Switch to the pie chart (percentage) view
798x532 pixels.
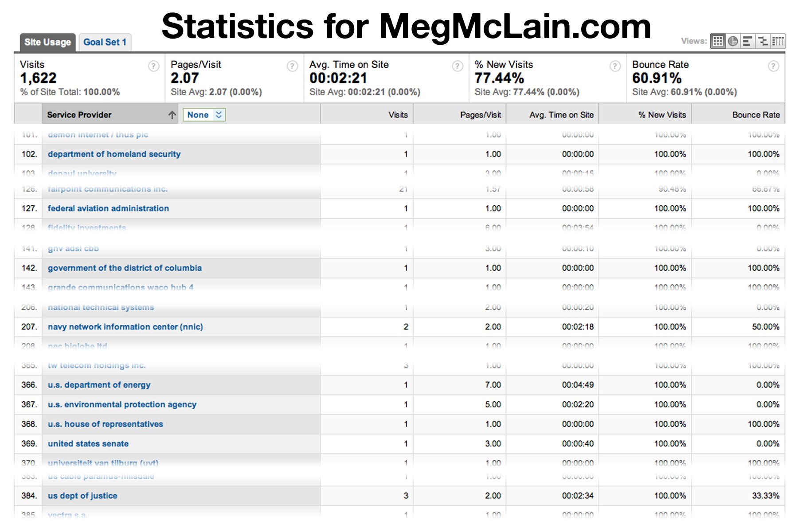tap(733, 41)
